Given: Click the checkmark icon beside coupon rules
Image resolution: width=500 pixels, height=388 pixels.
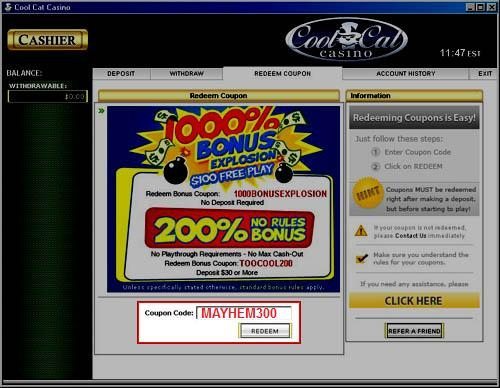Looking at the screenshot, I should coord(362,258).
